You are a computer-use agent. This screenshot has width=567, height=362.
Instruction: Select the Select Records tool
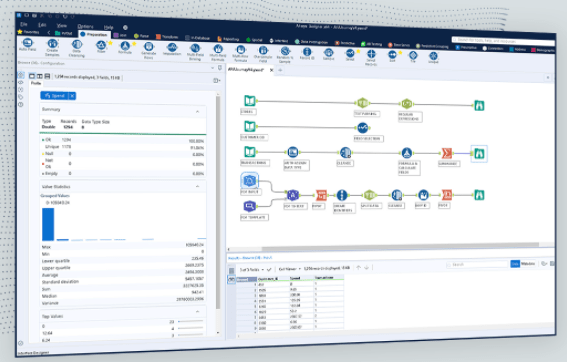tap(371, 57)
